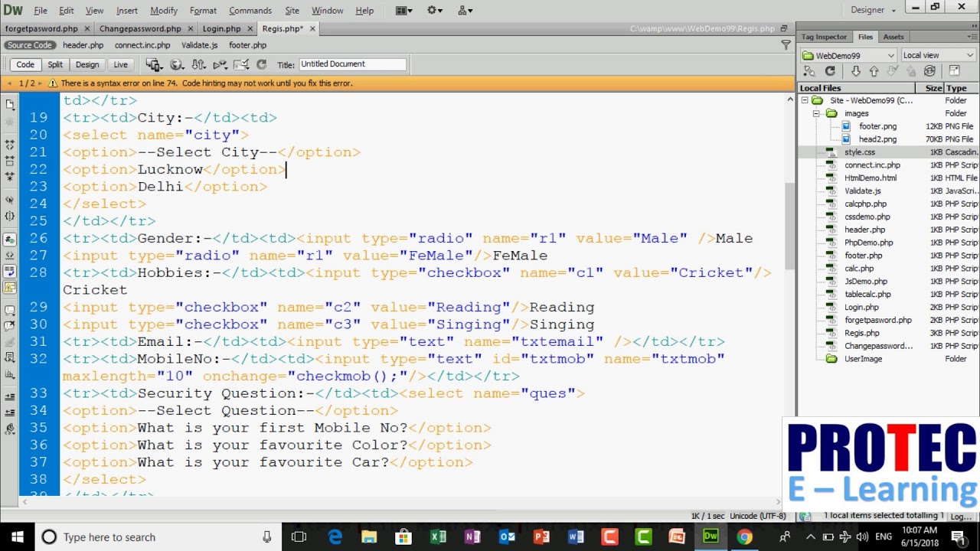The image size is (980, 551).
Task: Open the Tag Inspector tab
Action: (x=824, y=37)
